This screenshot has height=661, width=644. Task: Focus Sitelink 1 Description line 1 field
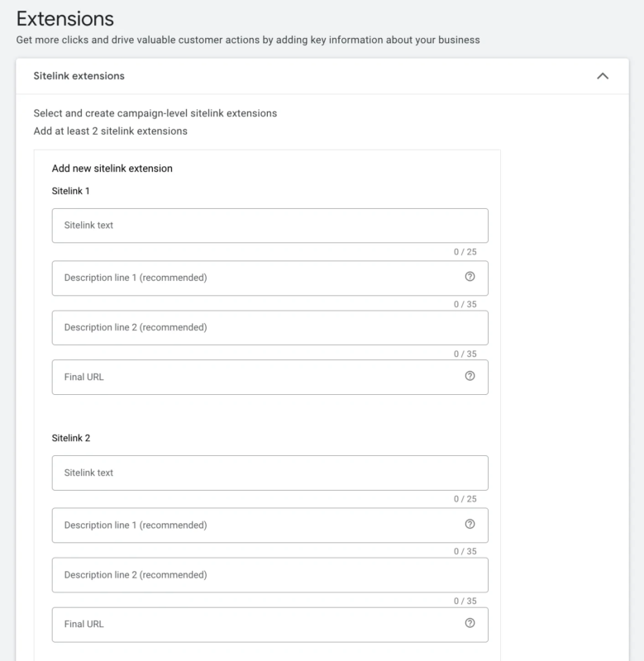(x=270, y=278)
